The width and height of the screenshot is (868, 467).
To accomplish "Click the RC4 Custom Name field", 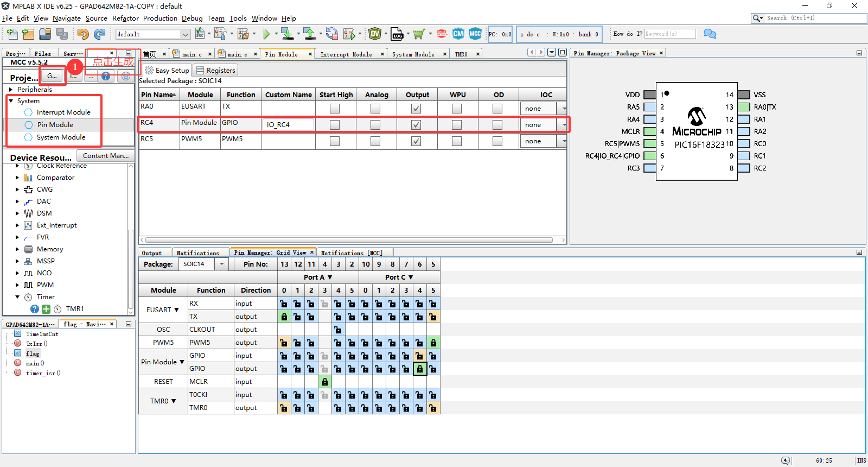I will pyautogui.click(x=289, y=125).
